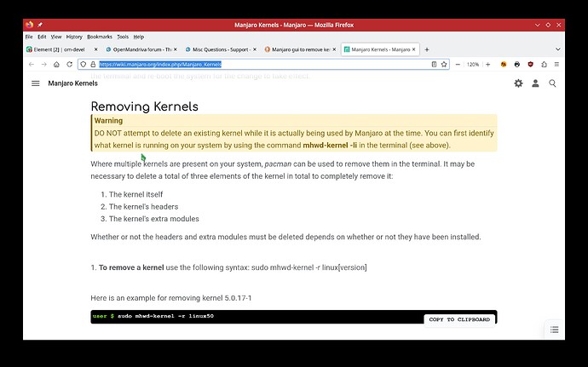Screen dimensions: 588x367
Task: Open the Extensions puzzle-piece menu
Action: click(x=544, y=65)
